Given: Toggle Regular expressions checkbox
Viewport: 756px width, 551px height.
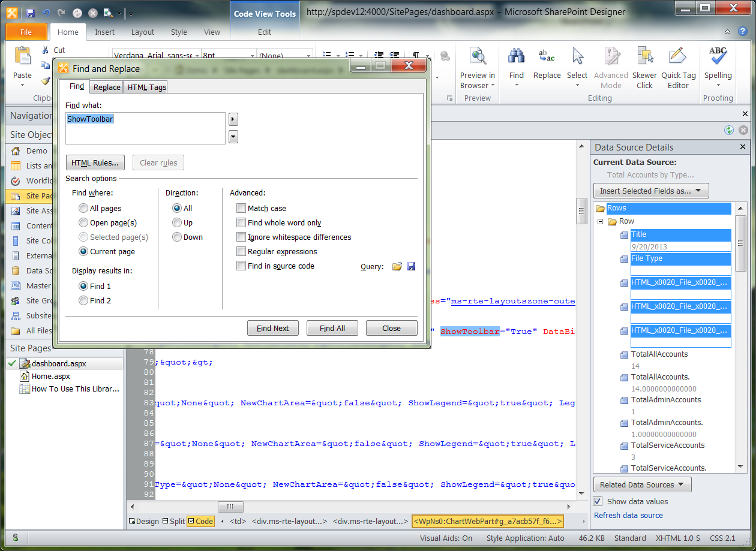Looking at the screenshot, I should 241,252.
